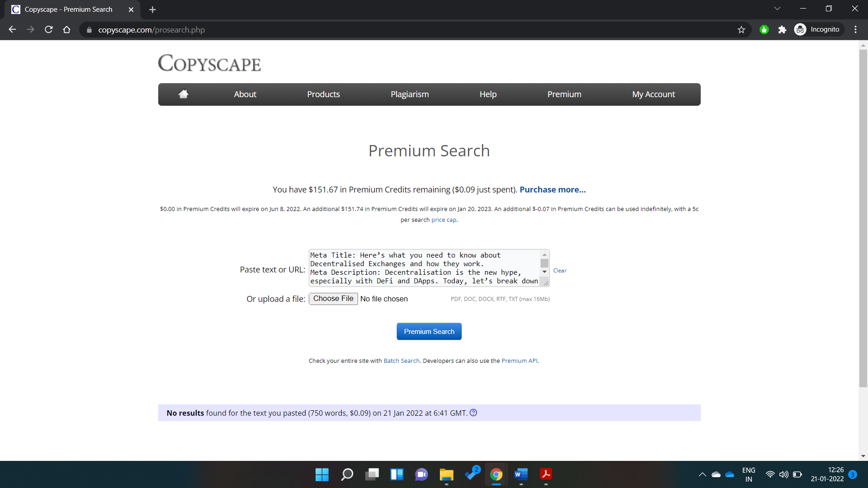
Task: Click the Choose File button
Action: pos(333,299)
